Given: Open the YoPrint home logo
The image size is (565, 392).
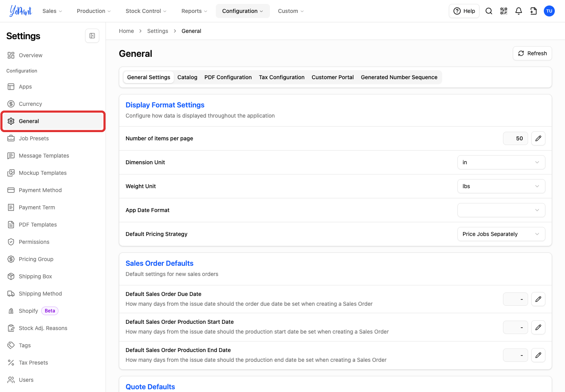Looking at the screenshot, I should tap(21, 11).
